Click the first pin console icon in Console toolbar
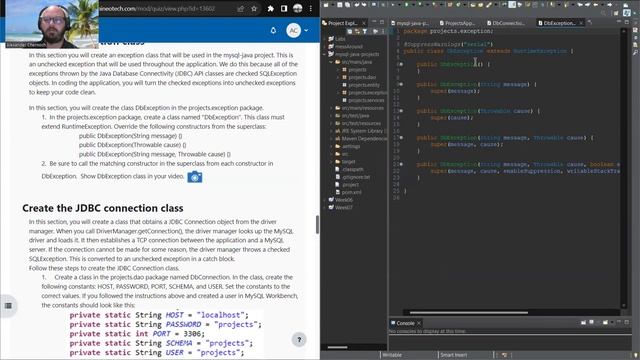 [x=583, y=322]
